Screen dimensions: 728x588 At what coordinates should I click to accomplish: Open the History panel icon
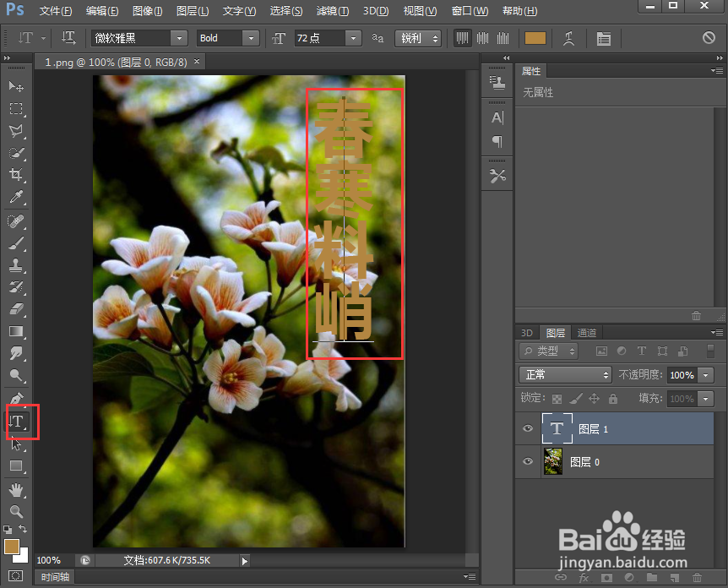pos(497,83)
